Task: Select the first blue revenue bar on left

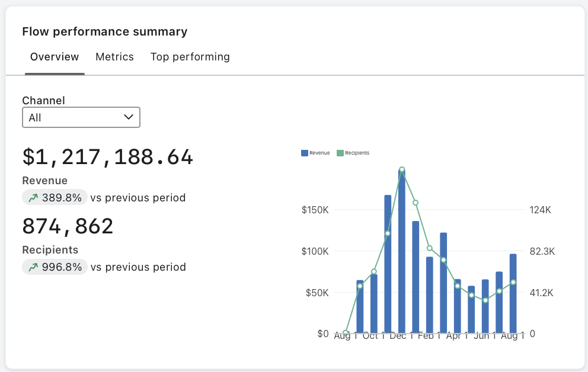Action: (x=360, y=306)
